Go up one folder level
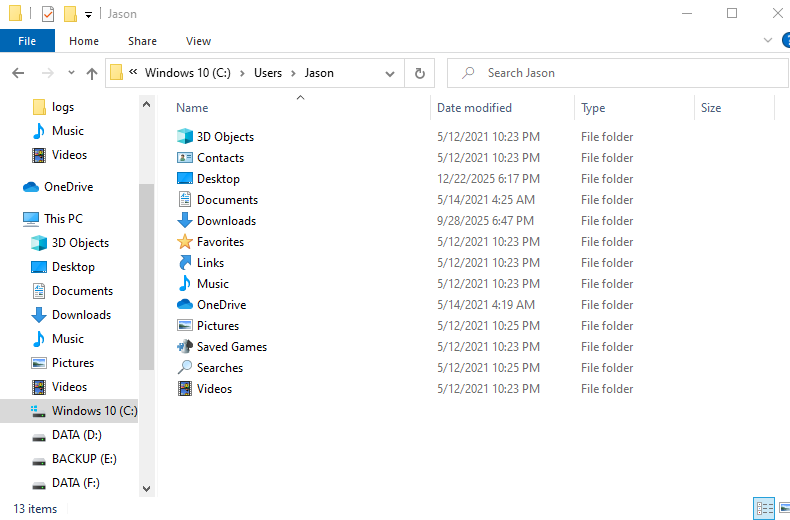Screen dimensions: 790x520 92,74
